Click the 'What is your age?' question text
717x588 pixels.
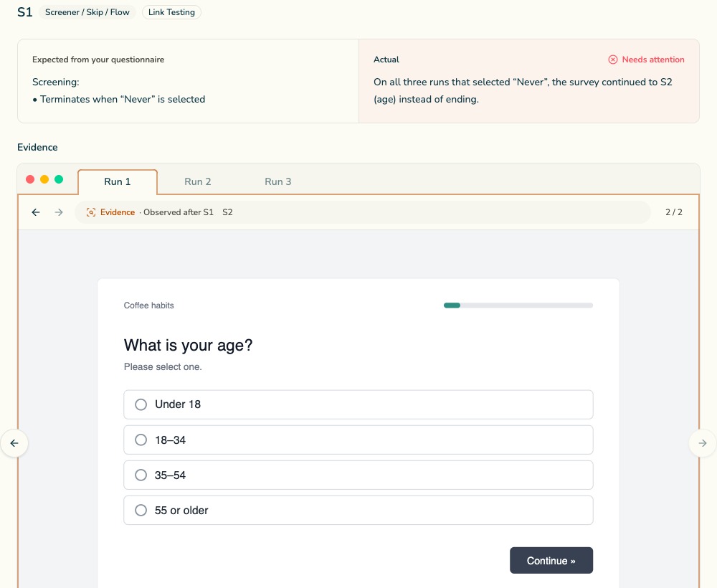(x=188, y=345)
